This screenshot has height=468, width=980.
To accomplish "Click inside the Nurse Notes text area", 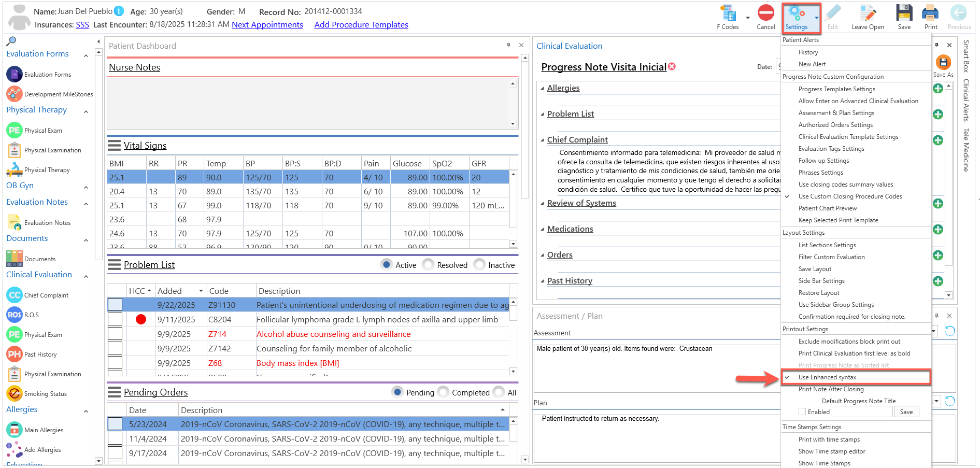I will click(x=308, y=103).
